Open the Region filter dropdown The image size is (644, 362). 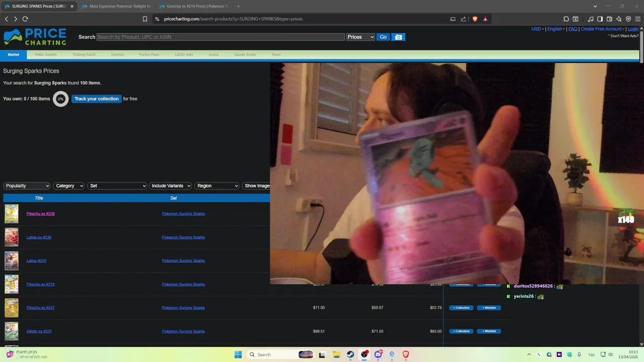(x=217, y=186)
